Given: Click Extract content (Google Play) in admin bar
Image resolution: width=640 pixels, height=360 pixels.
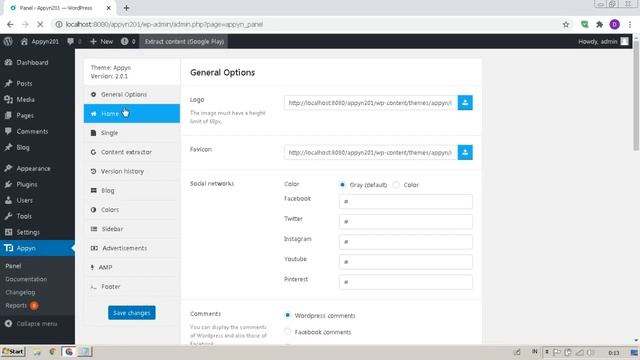Looking at the screenshot, I should click(x=184, y=41).
